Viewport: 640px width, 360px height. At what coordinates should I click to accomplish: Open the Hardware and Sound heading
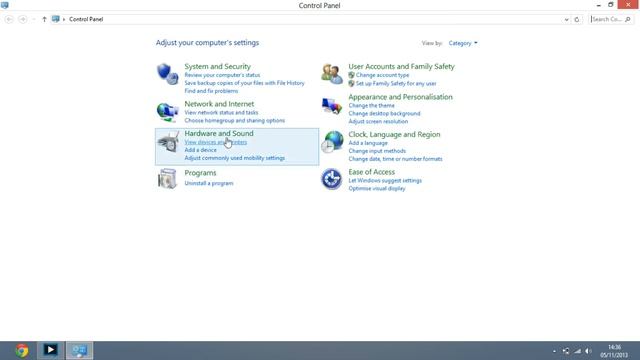pyautogui.click(x=219, y=133)
